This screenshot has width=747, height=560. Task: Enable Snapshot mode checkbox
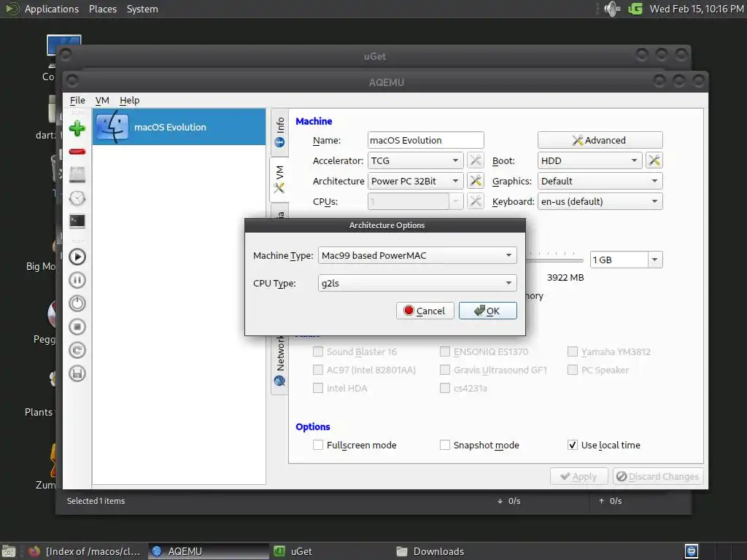[x=445, y=446]
